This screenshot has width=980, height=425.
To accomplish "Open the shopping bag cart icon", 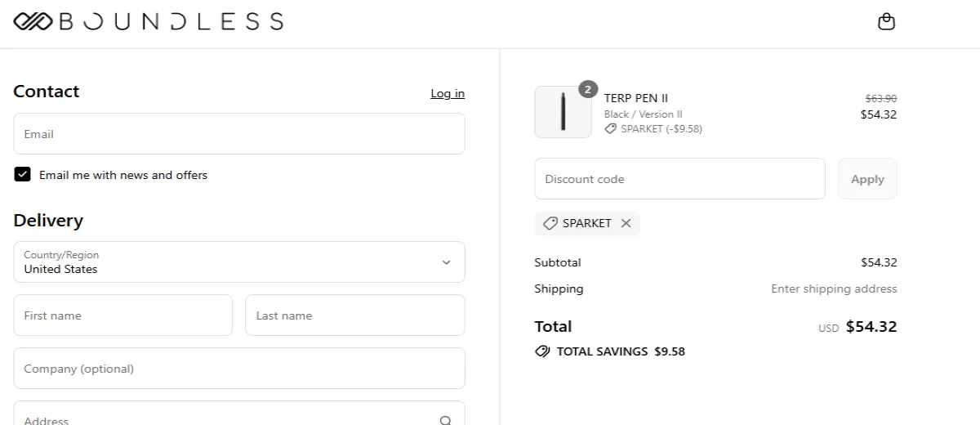I will click(886, 21).
